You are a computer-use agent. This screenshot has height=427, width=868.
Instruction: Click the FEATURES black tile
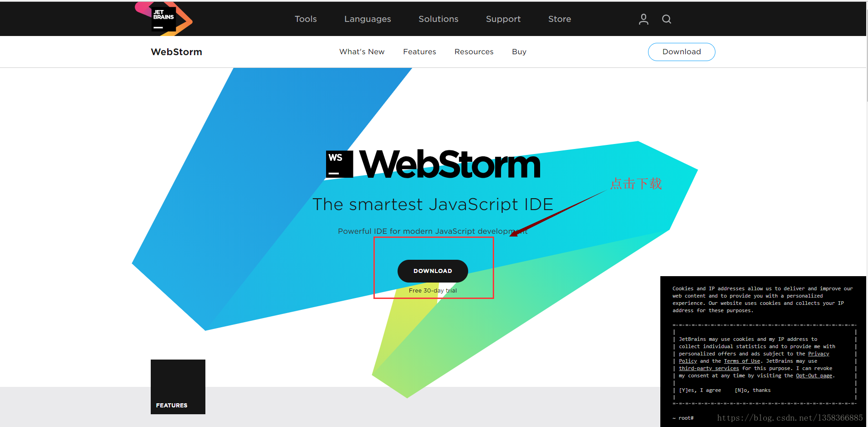(x=178, y=387)
